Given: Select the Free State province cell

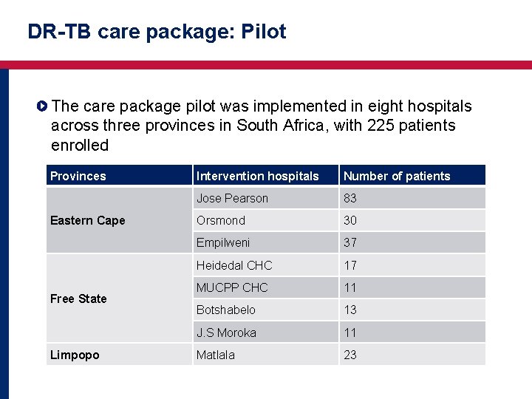Looking at the screenshot, I should click(x=119, y=299).
